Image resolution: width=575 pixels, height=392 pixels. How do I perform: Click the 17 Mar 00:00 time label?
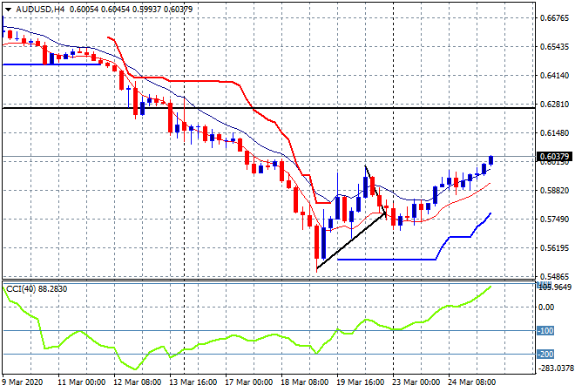(x=248, y=382)
